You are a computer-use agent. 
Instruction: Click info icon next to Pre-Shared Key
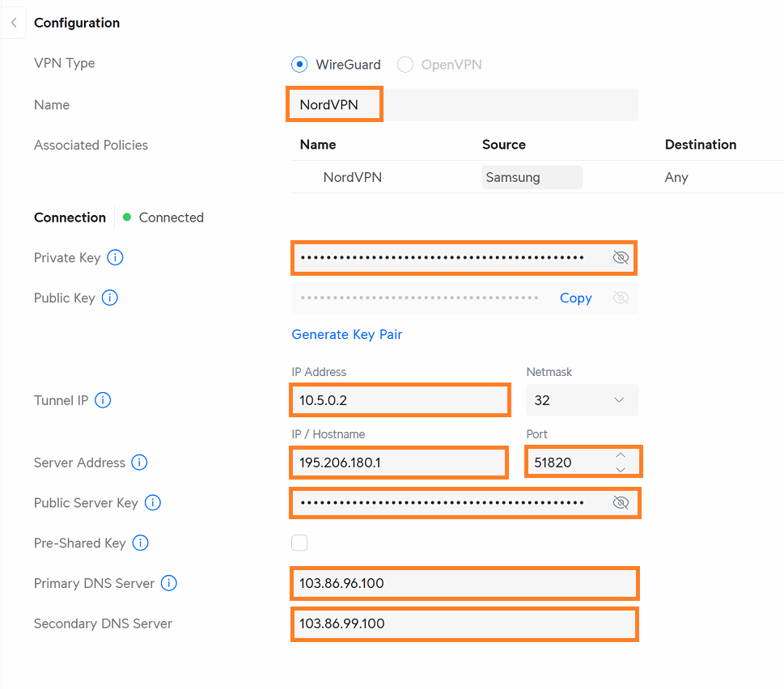pyautogui.click(x=141, y=543)
